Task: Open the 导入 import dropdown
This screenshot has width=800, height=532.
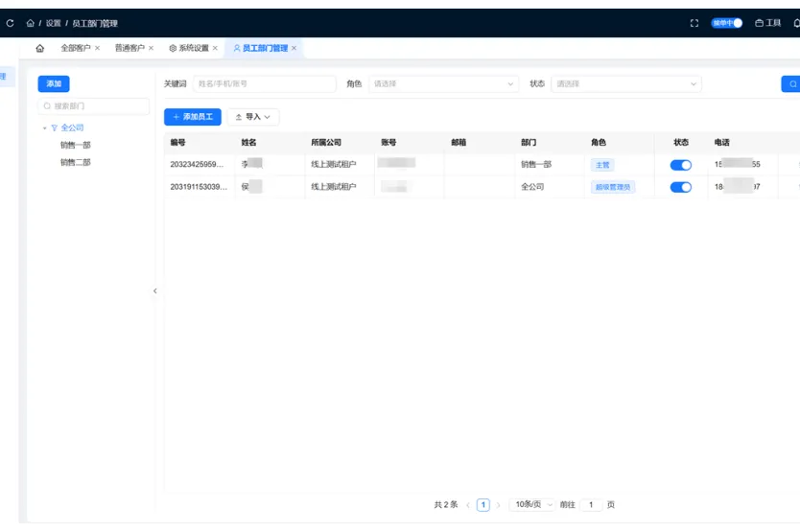Action: click(x=252, y=117)
